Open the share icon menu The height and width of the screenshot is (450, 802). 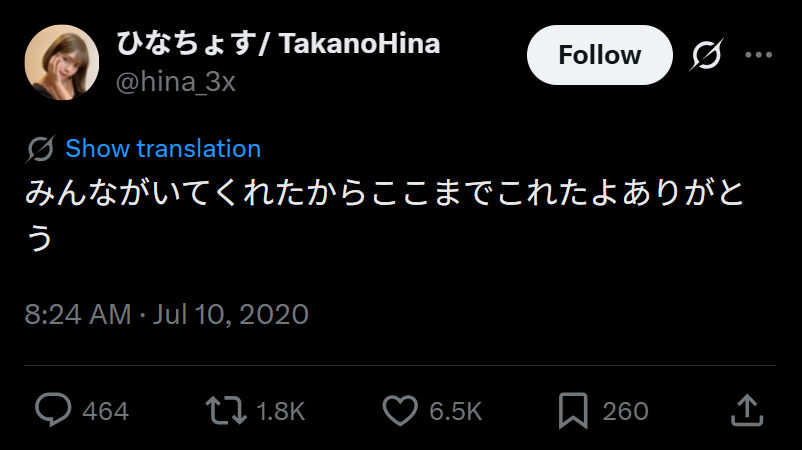click(x=748, y=410)
